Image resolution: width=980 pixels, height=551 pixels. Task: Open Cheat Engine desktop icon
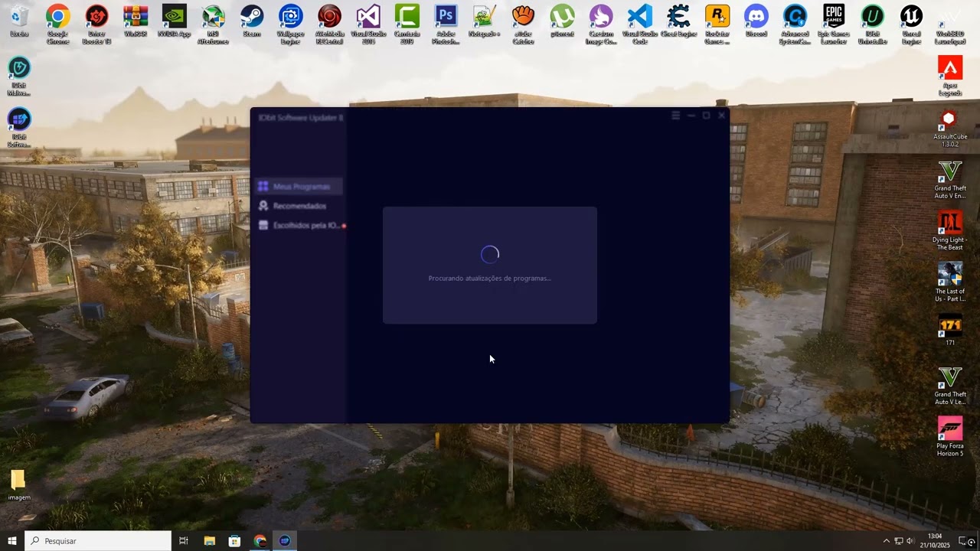point(678,21)
